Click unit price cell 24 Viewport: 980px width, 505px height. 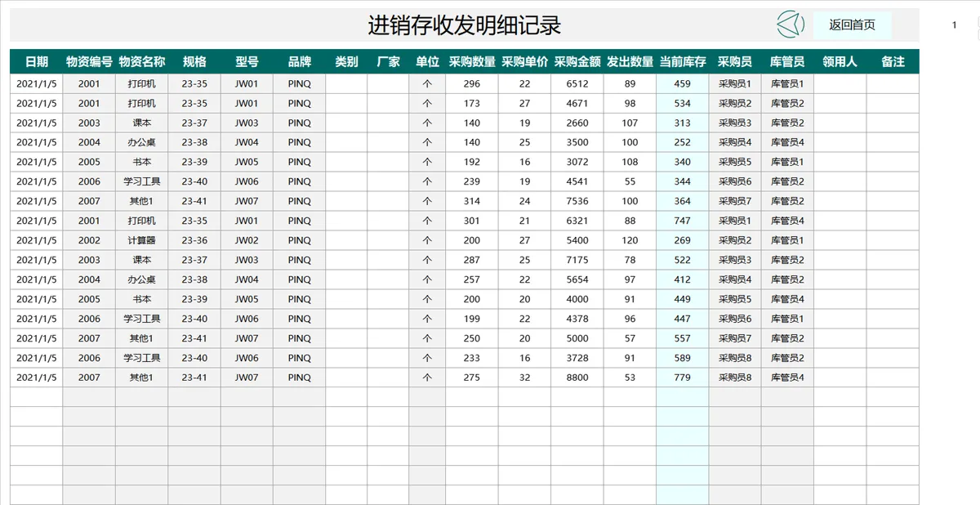[x=524, y=201]
